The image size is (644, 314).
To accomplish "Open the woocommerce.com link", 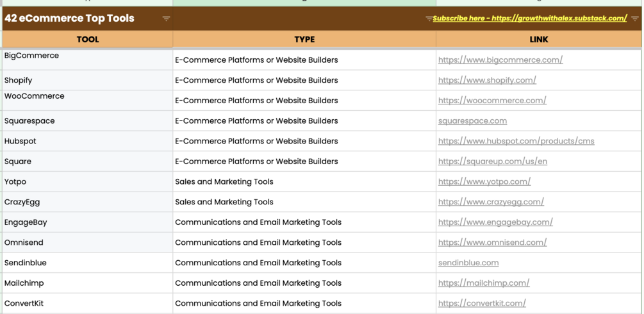I will [x=492, y=100].
